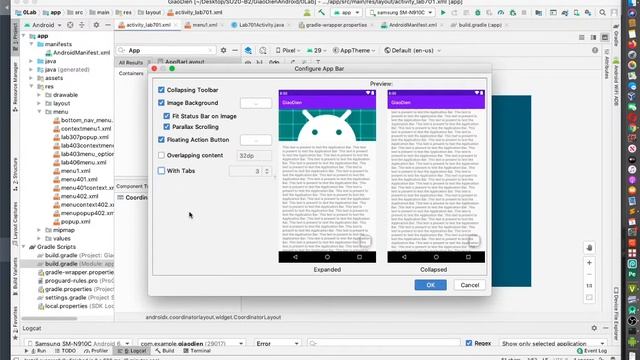640x360 pixels.
Task: Click the pan hand tool in design editor
Action: 589,247
